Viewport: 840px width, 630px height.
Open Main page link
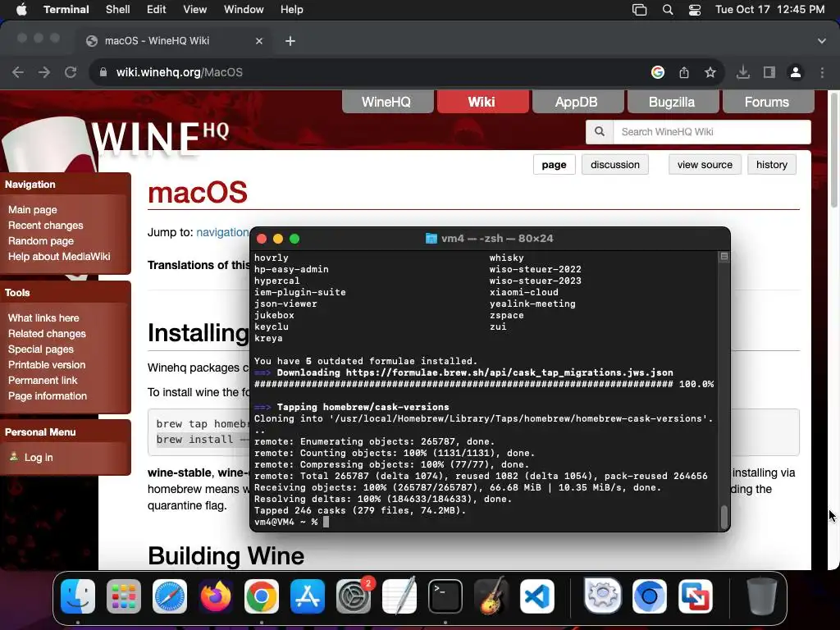tap(33, 210)
